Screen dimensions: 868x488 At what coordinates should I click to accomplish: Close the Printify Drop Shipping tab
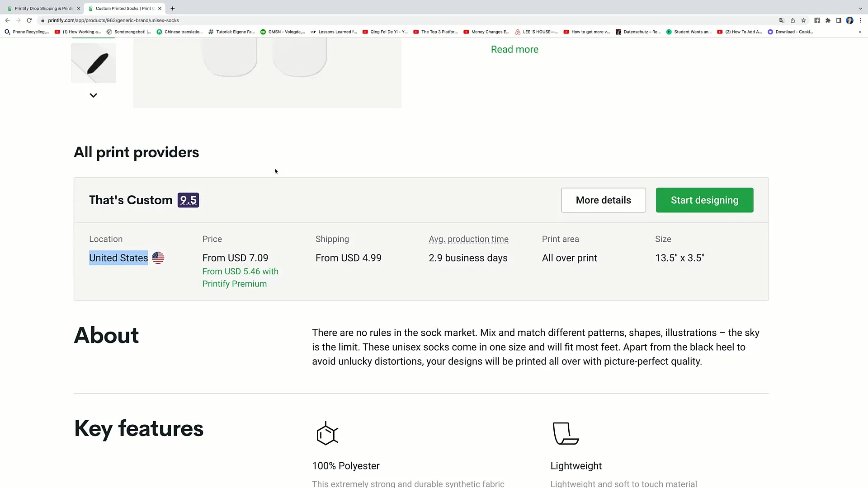[x=78, y=9]
